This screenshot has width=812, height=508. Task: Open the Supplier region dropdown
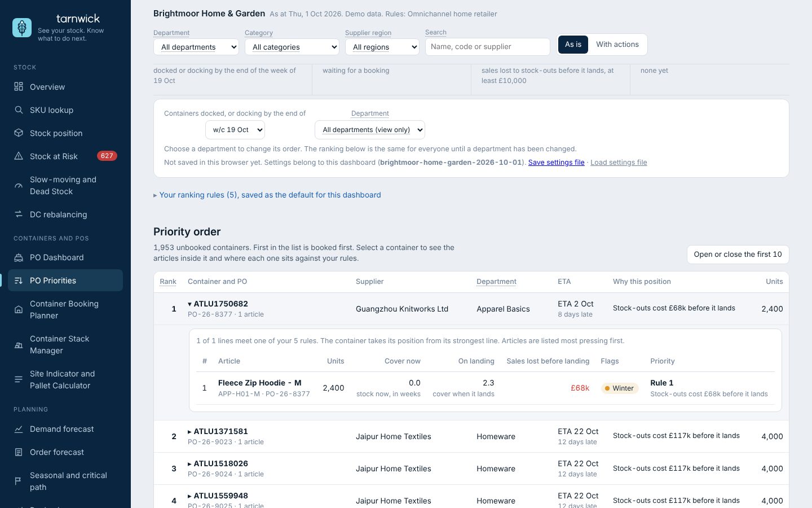(x=382, y=47)
